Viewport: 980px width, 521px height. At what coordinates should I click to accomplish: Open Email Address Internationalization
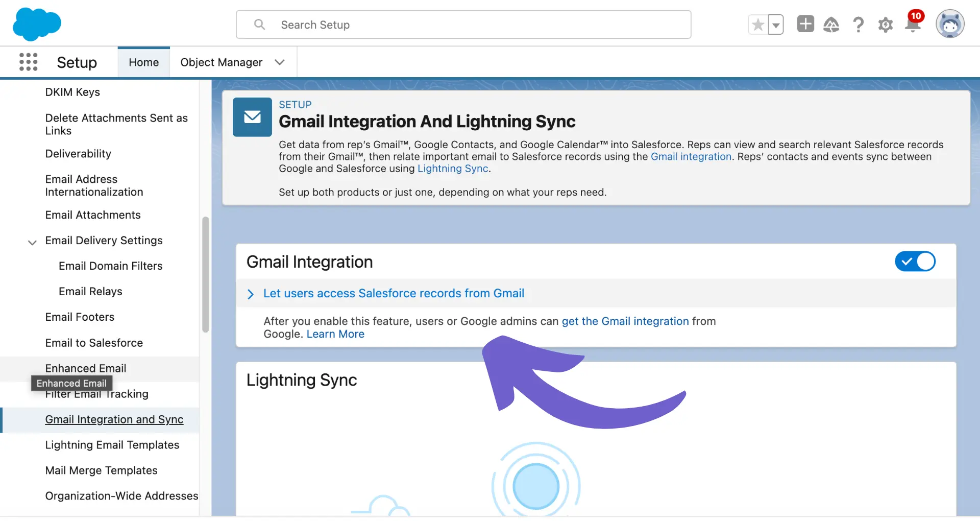pyautogui.click(x=94, y=185)
